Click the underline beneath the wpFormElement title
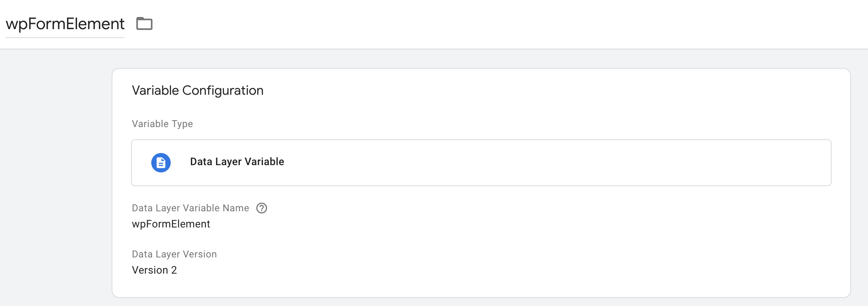The width and height of the screenshot is (868, 306). (65, 38)
